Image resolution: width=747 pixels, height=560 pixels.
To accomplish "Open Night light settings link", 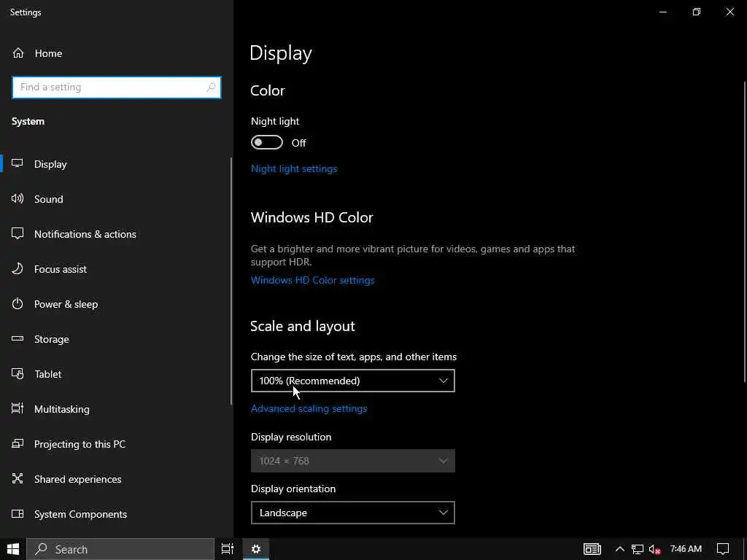I will click(x=294, y=168).
